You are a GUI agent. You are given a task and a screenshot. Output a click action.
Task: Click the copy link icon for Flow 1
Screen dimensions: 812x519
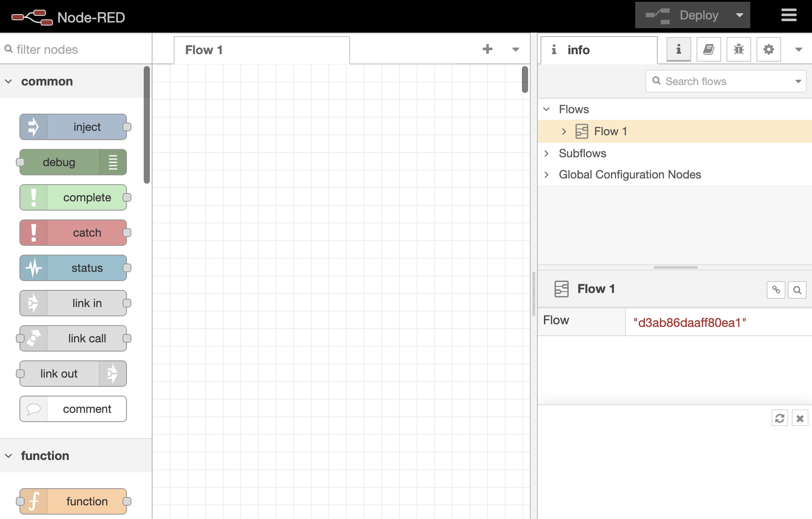click(x=776, y=290)
